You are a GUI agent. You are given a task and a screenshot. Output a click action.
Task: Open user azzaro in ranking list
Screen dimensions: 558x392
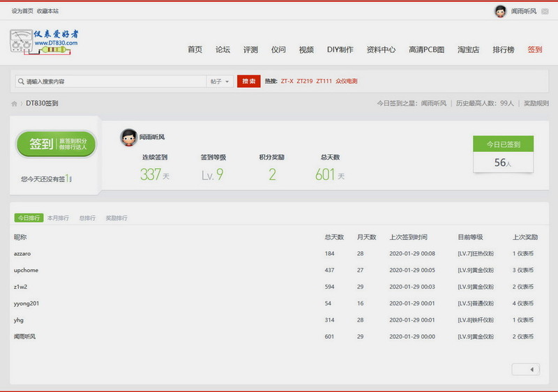pos(22,253)
